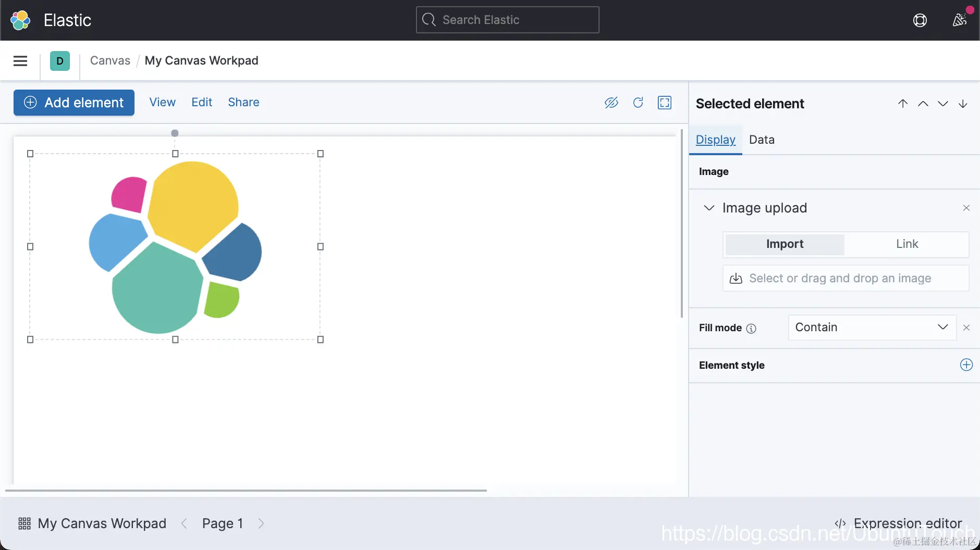Open the View menu
The image size is (980, 550).
[163, 103]
